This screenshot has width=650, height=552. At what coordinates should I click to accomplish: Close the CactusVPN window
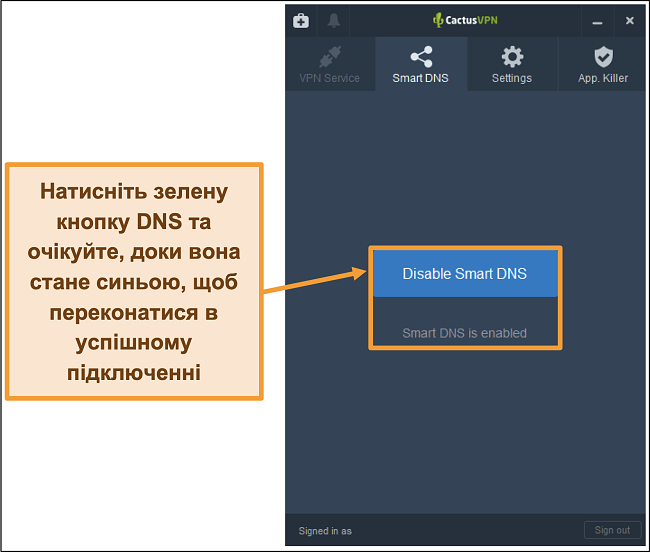pos(630,21)
